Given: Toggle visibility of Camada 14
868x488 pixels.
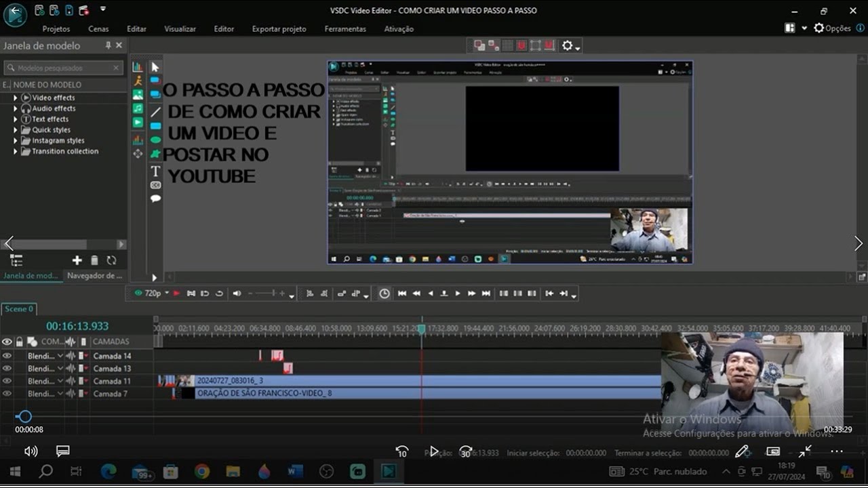Looking at the screenshot, I should (7, 356).
